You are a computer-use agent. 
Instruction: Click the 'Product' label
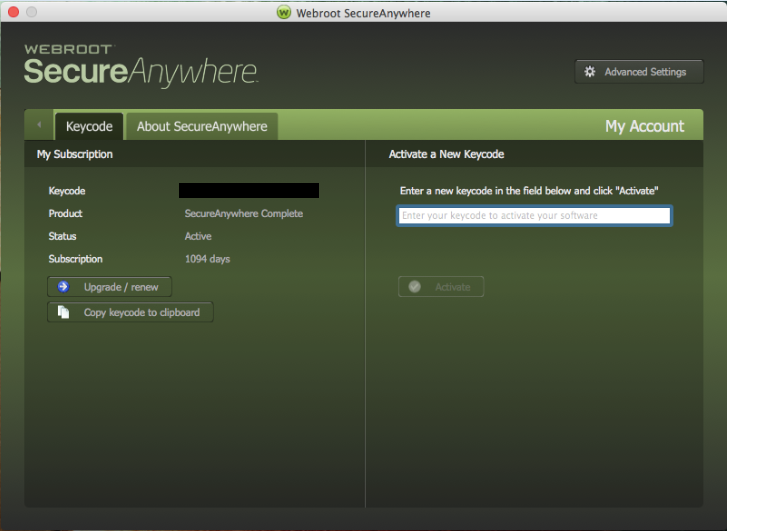[x=65, y=213]
